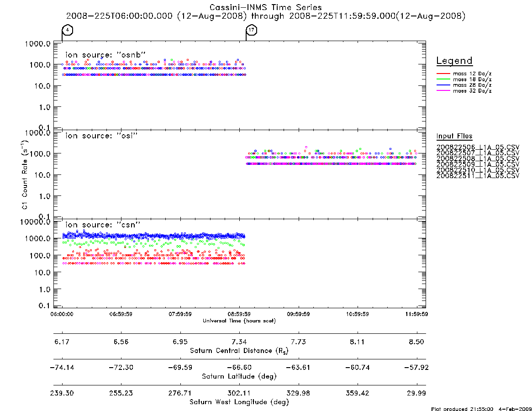Click time tick label 07:59:59

tap(180, 314)
